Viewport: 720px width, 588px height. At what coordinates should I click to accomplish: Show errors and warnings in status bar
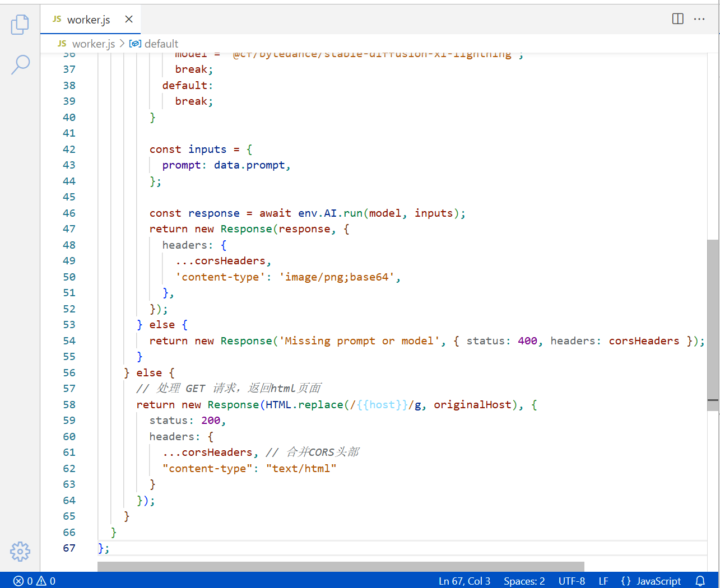click(34, 581)
